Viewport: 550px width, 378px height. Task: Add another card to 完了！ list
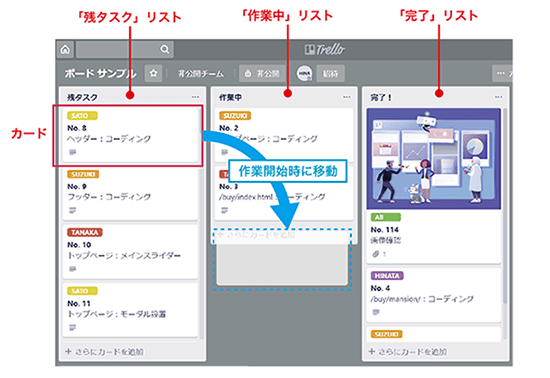pos(408,351)
